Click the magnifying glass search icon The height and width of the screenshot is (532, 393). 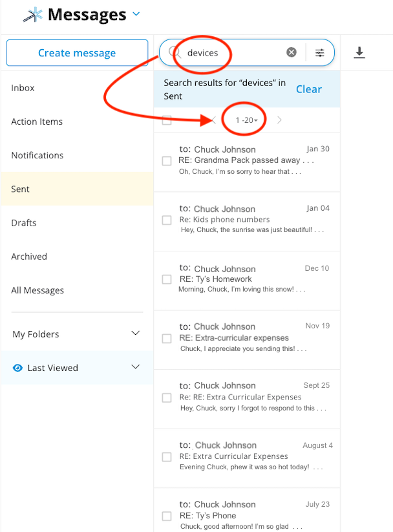[x=175, y=52]
